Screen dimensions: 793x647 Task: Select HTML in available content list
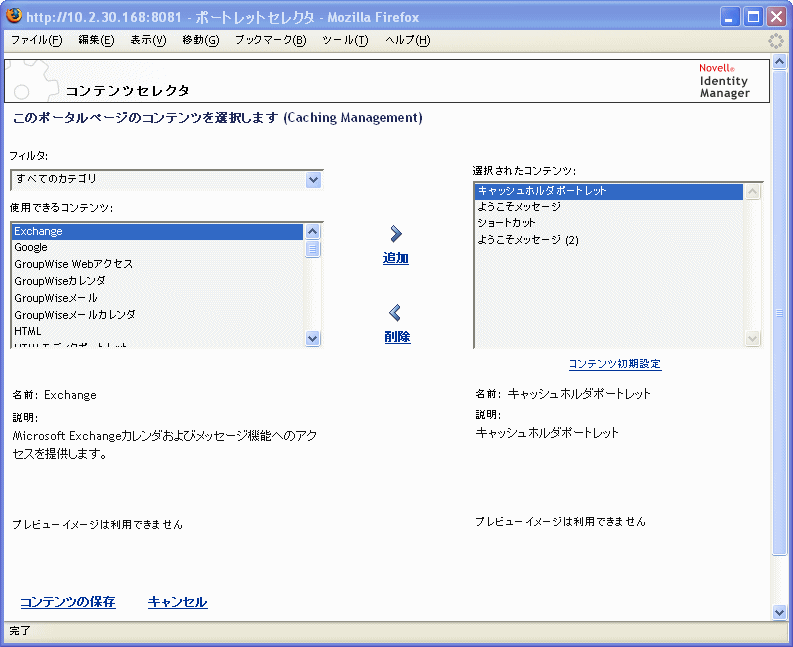tap(158, 331)
